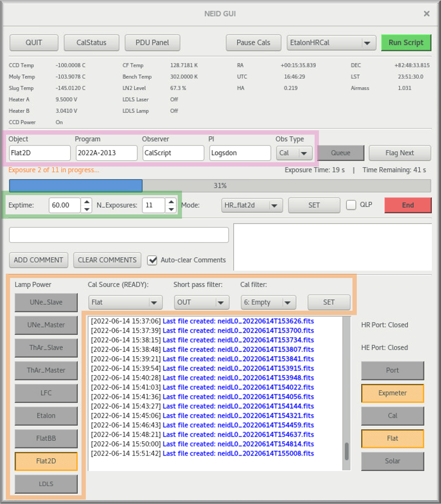Open the CalStatus panel

point(91,43)
